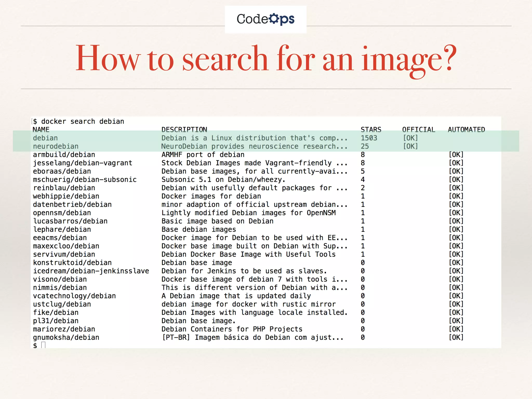Select 'vcatechnology/debian' name
This screenshot has height=399, width=532.
74,296
